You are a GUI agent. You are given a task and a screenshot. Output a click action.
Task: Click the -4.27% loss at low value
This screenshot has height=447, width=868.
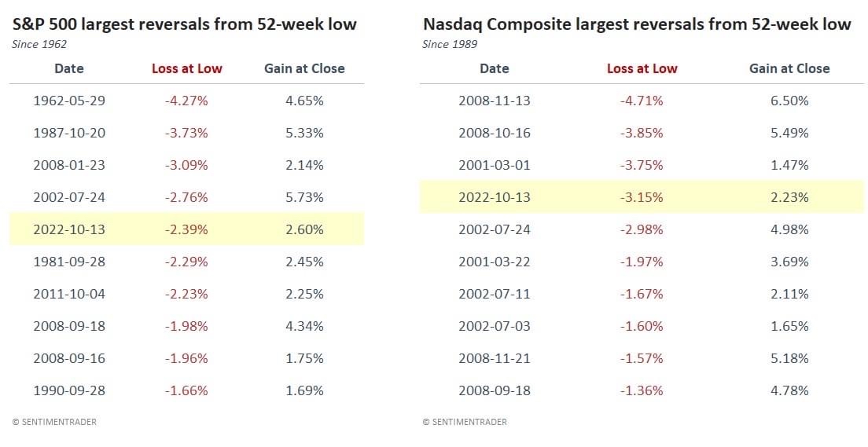187,101
